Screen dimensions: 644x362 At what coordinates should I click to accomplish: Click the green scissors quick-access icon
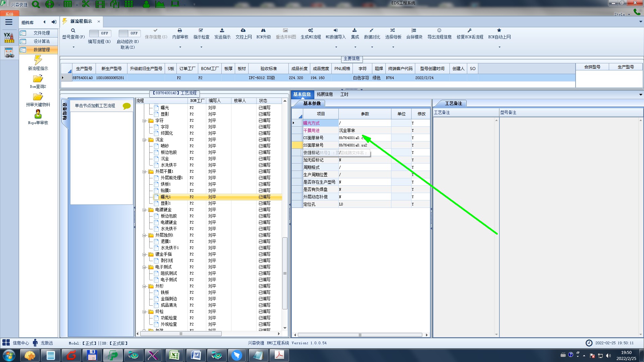click(86, 4)
